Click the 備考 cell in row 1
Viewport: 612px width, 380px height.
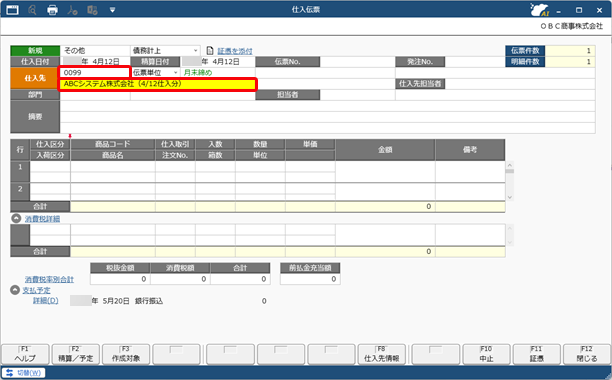470,172
